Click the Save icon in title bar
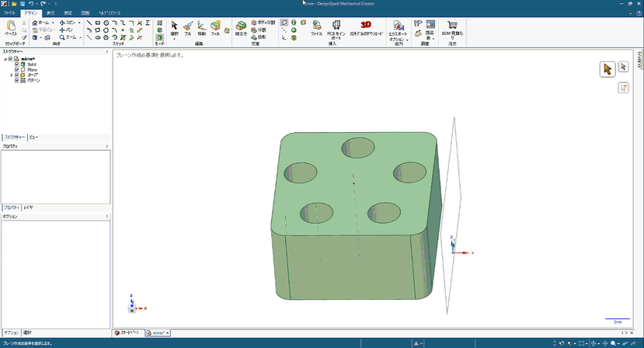644x348 pixels. (23, 3)
